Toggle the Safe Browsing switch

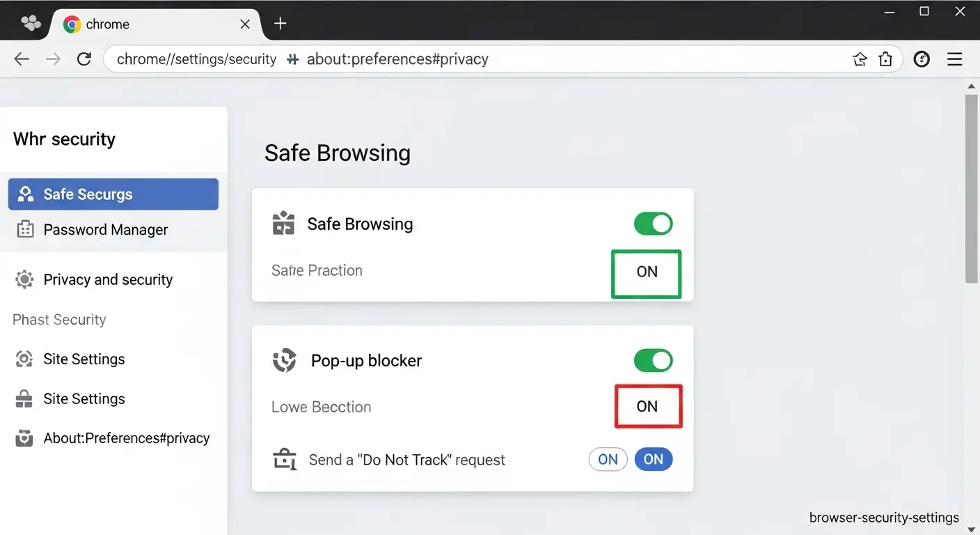(654, 224)
